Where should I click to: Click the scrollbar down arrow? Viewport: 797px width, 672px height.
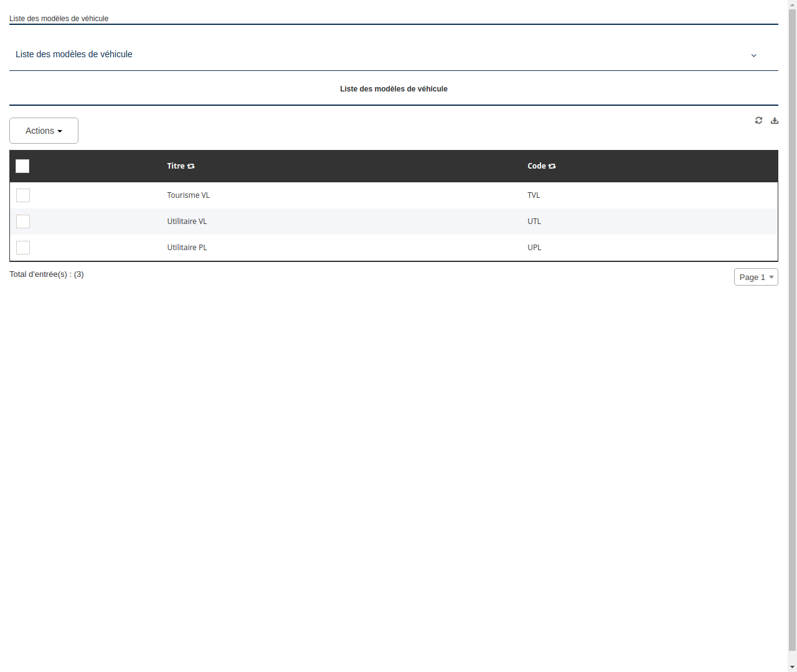click(x=793, y=668)
